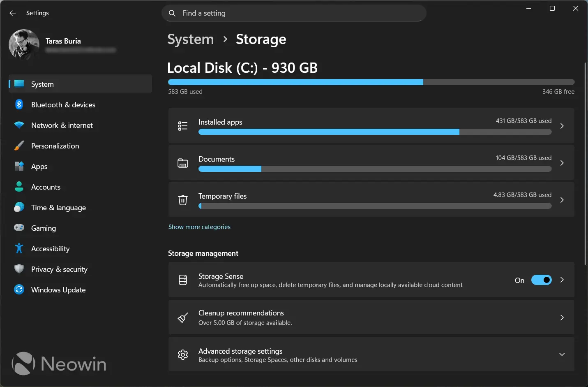
Task: Select the Temporary files trash icon
Action: 183,200
